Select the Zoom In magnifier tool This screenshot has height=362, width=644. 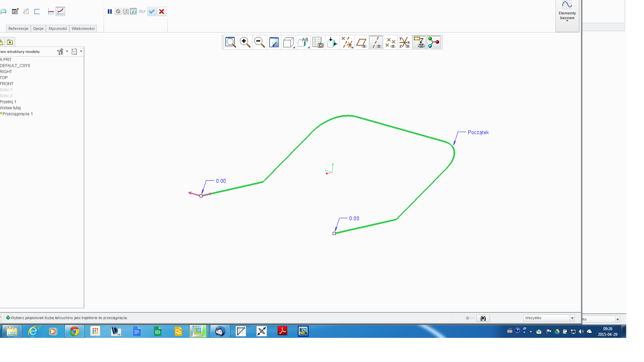[x=245, y=42]
